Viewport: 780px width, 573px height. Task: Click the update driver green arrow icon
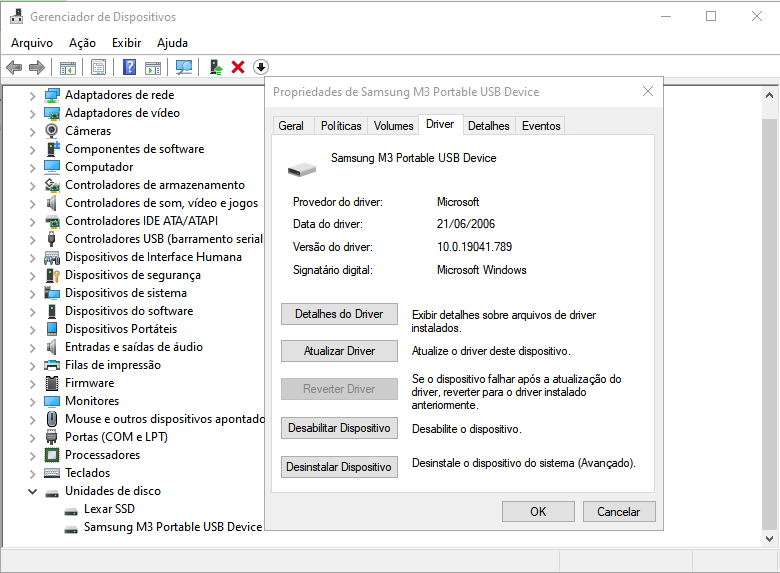[x=215, y=67]
